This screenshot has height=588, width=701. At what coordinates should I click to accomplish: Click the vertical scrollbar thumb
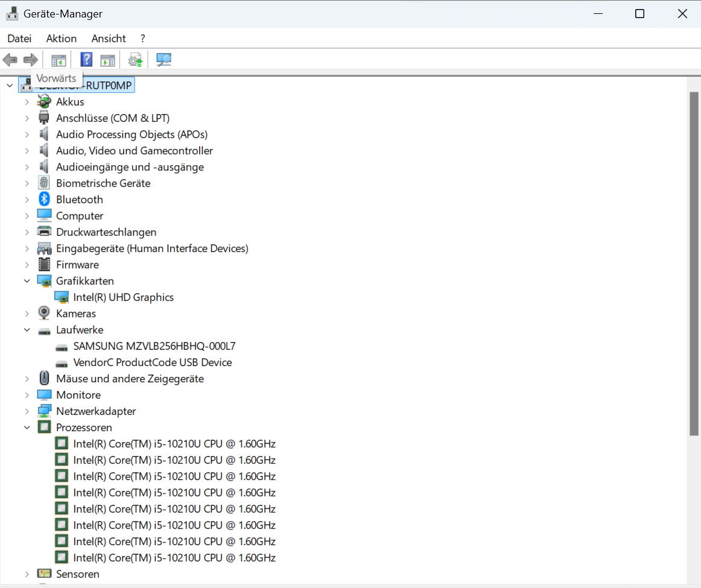tap(693, 264)
